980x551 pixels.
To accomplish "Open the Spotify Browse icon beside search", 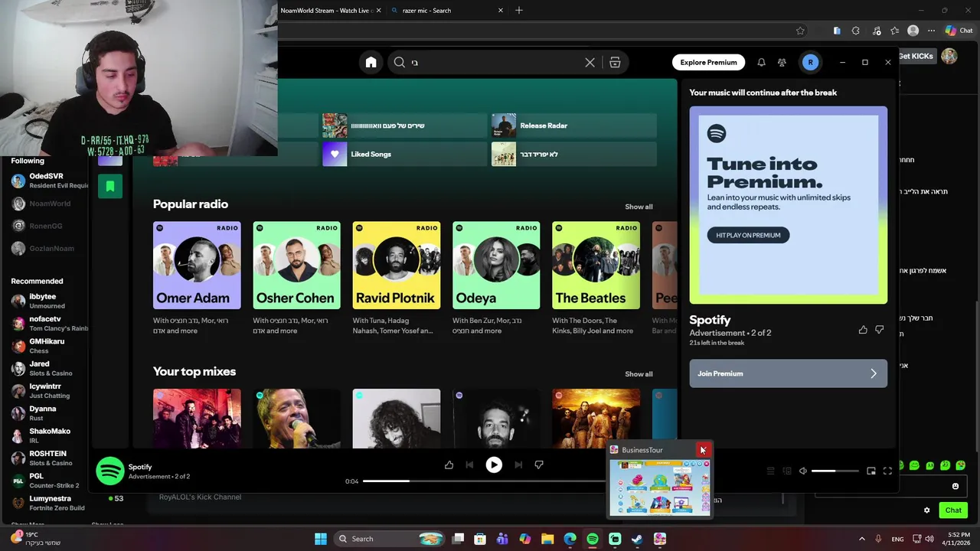I will [x=615, y=63].
